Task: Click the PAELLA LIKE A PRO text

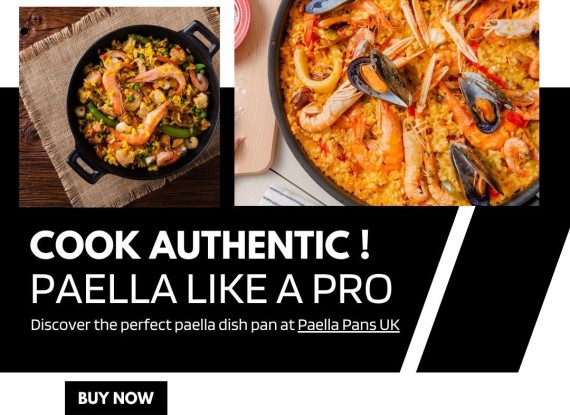Action: pyautogui.click(x=212, y=289)
